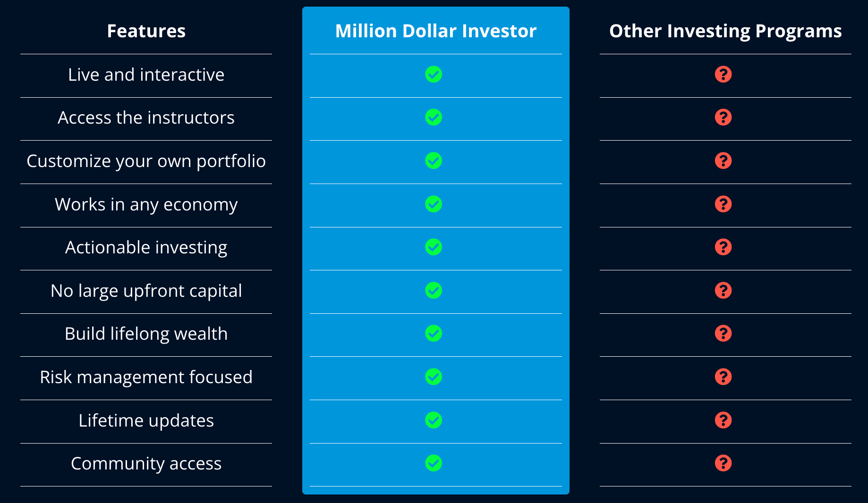Click the Actionable investing feature label

pos(146,248)
